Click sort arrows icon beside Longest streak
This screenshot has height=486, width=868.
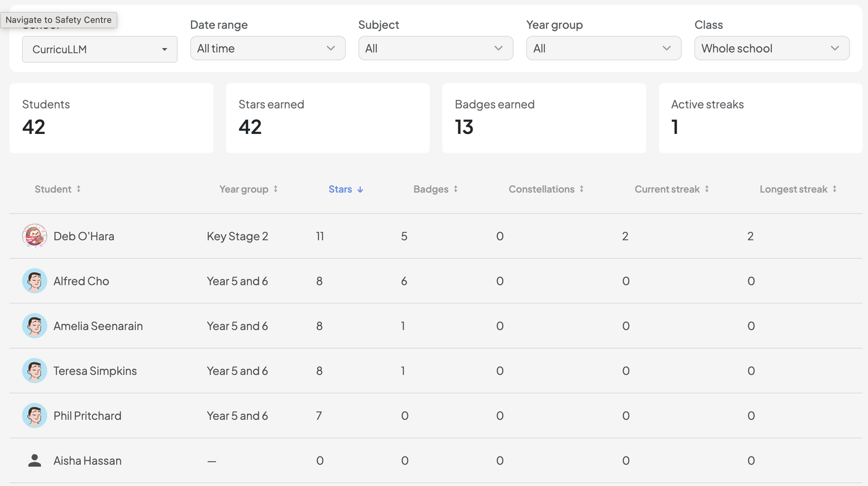(834, 189)
